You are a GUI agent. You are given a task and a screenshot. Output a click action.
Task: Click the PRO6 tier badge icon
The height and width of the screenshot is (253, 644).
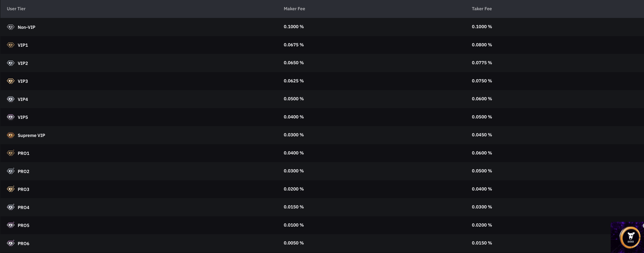click(x=10, y=243)
